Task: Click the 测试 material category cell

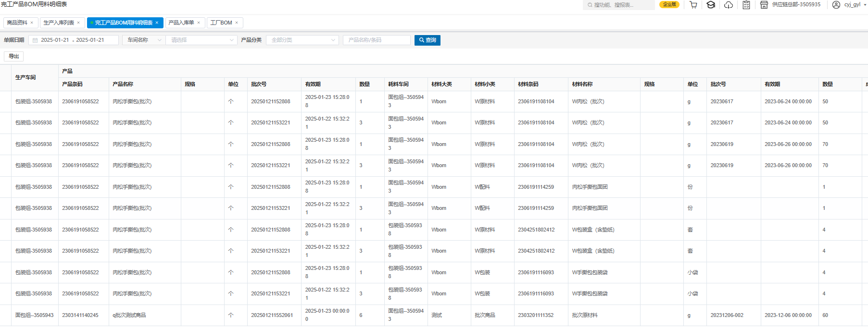Action: [437, 315]
